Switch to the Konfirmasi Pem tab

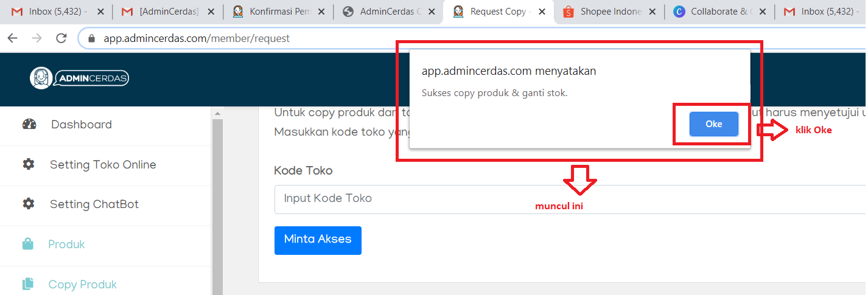click(279, 12)
